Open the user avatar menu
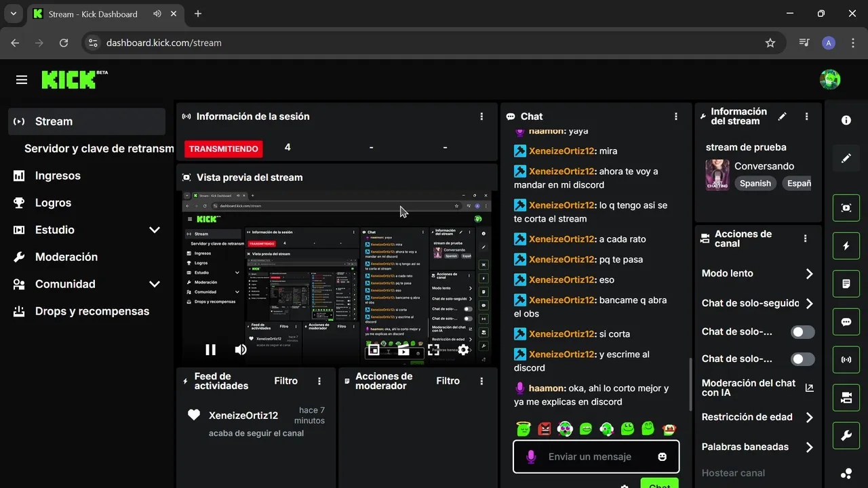The height and width of the screenshot is (488, 868). click(x=830, y=80)
